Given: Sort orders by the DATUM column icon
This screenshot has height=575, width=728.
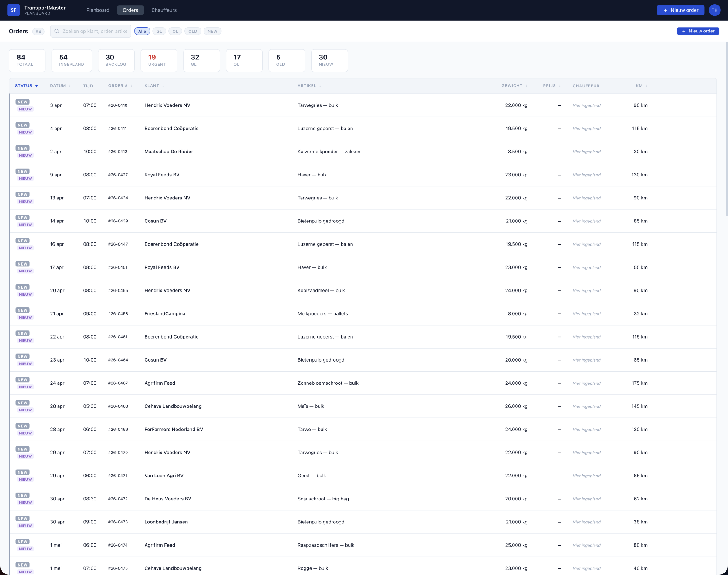Looking at the screenshot, I should (70, 86).
